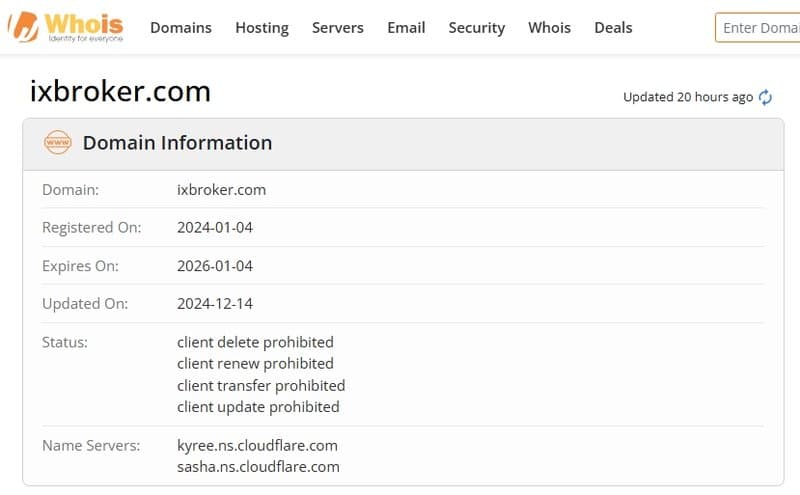The image size is (800, 495).
Task: Select name server kyree.ns.cloudflare.com
Action: coord(257,446)
